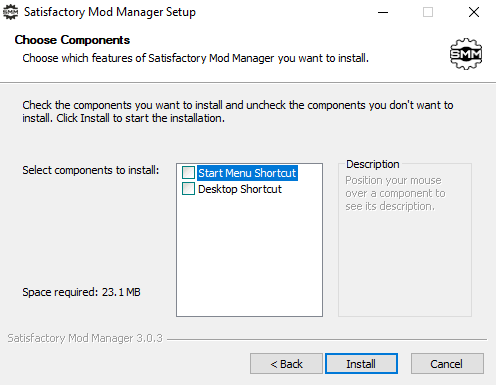Click the SMM gear icon in title bar
Image resolution: width=496 pixels, height=385 pixels.
tap(11, 12)
